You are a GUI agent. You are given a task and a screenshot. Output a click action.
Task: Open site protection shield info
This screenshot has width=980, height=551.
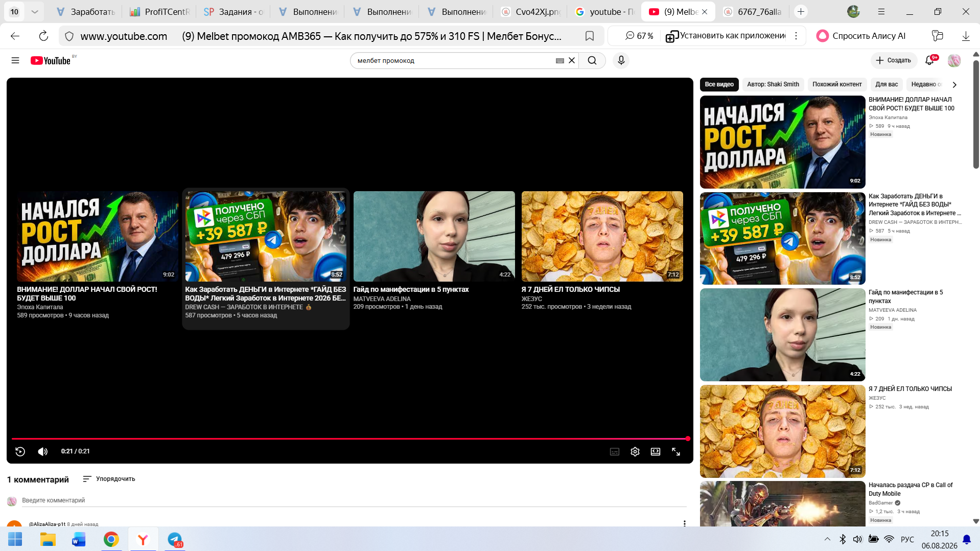[69, 36]
